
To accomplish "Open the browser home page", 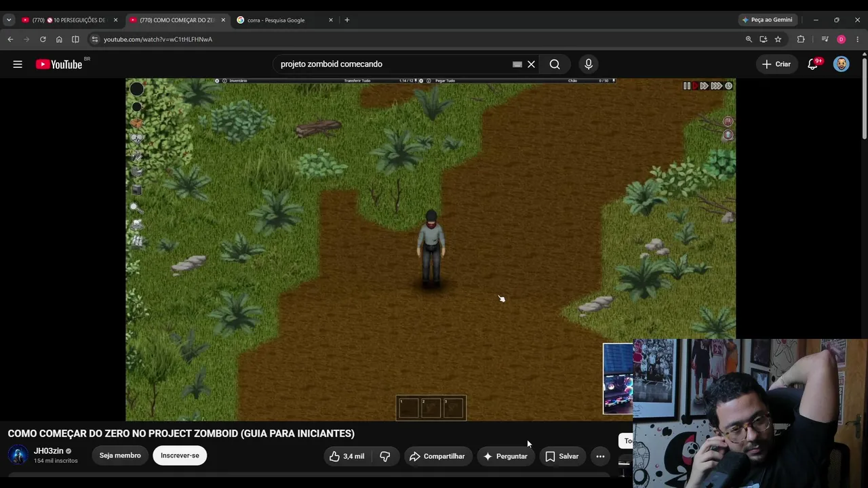I will [59, 39].
